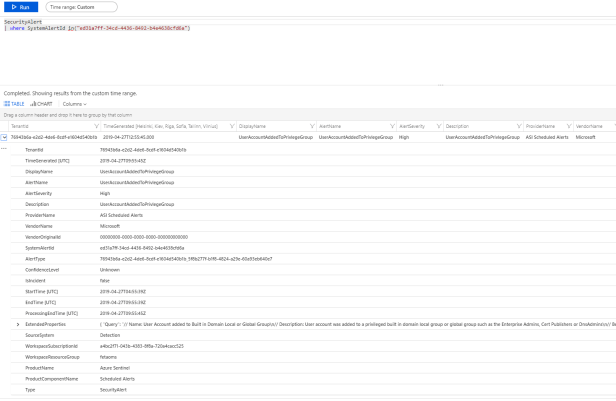Image resolution: width=616 pixels, height=401 pixels.
Task: Open the filter icon on AlertName column
Action: click(x=392, y=126)
